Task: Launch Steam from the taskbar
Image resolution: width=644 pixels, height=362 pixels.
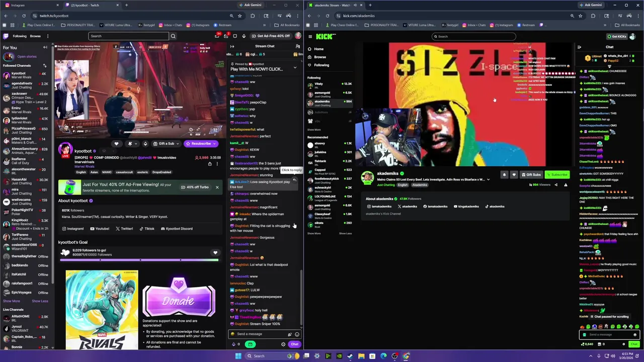Action: [350, 356]
